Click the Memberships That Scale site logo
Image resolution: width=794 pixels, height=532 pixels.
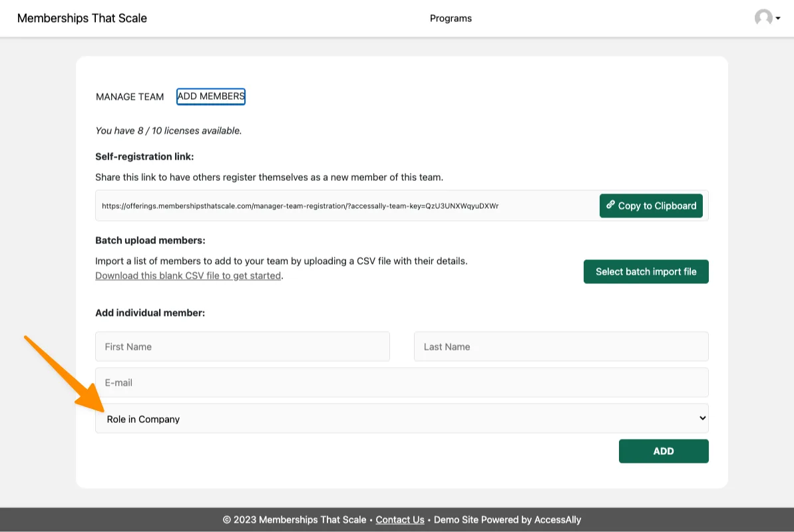tap(82, 18)
